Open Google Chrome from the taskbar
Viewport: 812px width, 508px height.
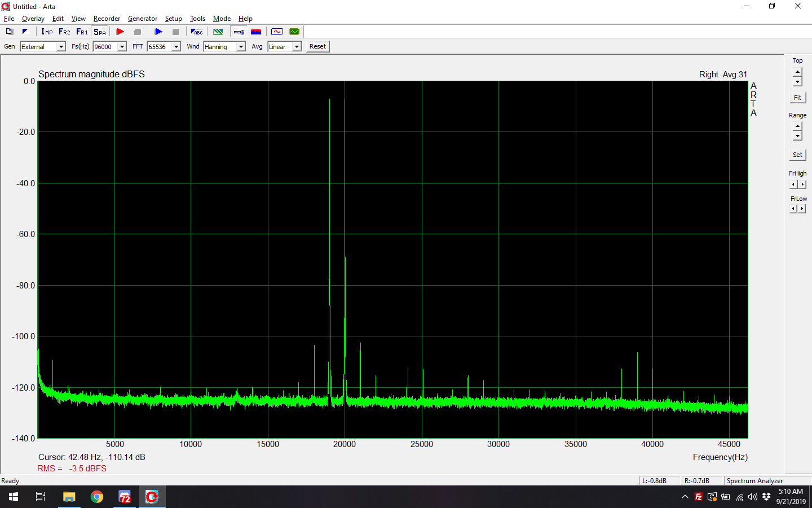coord(97,497)
